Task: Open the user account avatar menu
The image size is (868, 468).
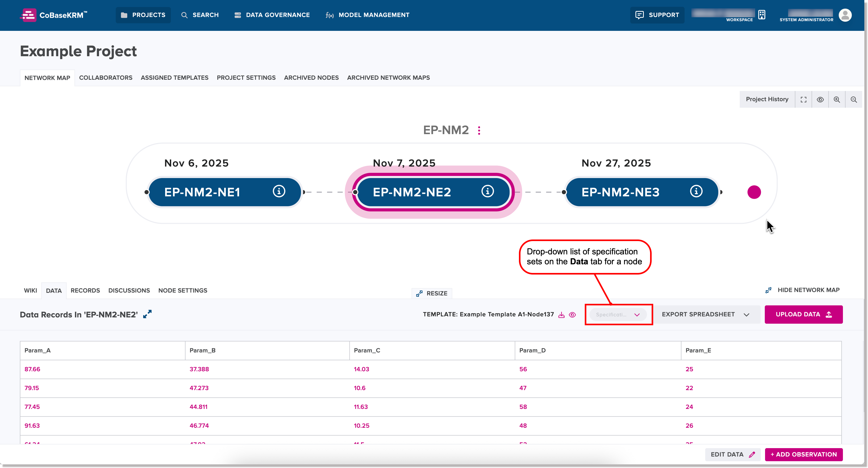Action: click(845, 15)
